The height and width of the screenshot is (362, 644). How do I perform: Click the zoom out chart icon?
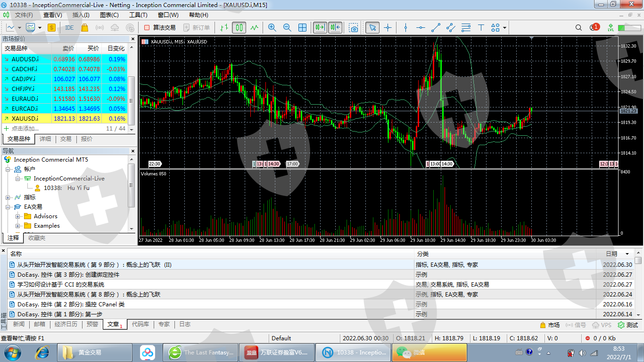[287, 27]
